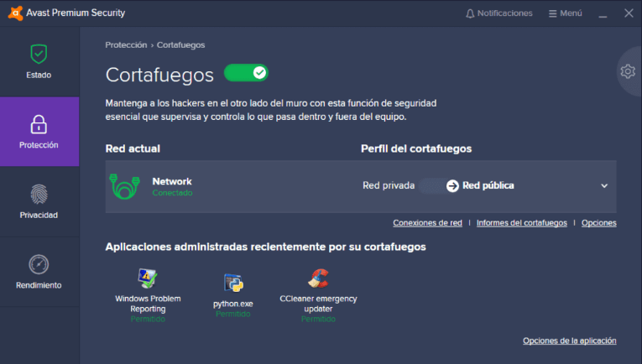Click the Cortafuegos breadcrumb entry
Viewport: 642px width, 364px height.
180,45
